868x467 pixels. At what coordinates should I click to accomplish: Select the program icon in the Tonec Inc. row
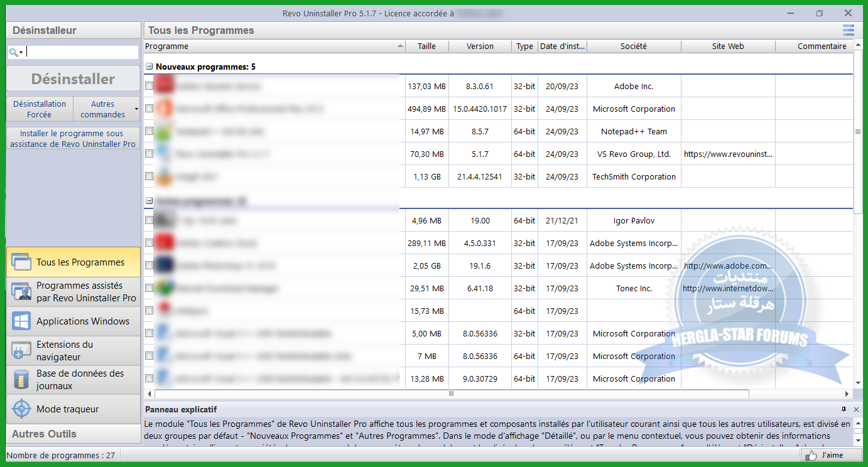163,288
